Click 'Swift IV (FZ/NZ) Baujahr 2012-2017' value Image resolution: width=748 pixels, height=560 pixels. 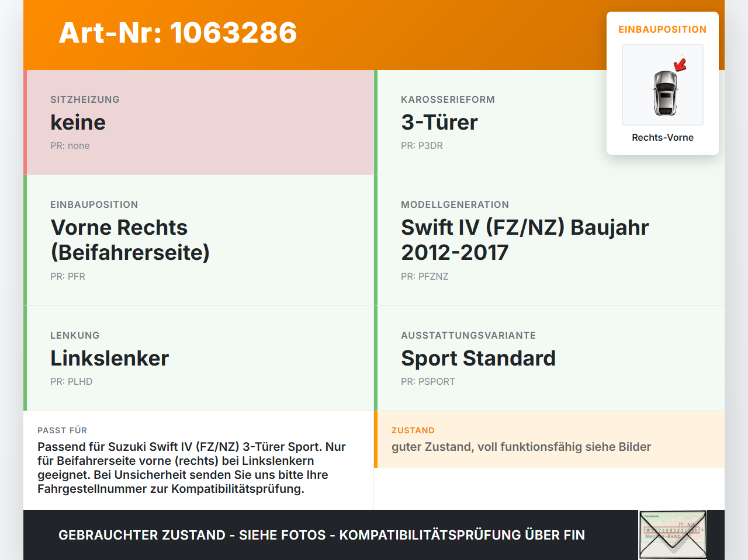coord(525,240)
